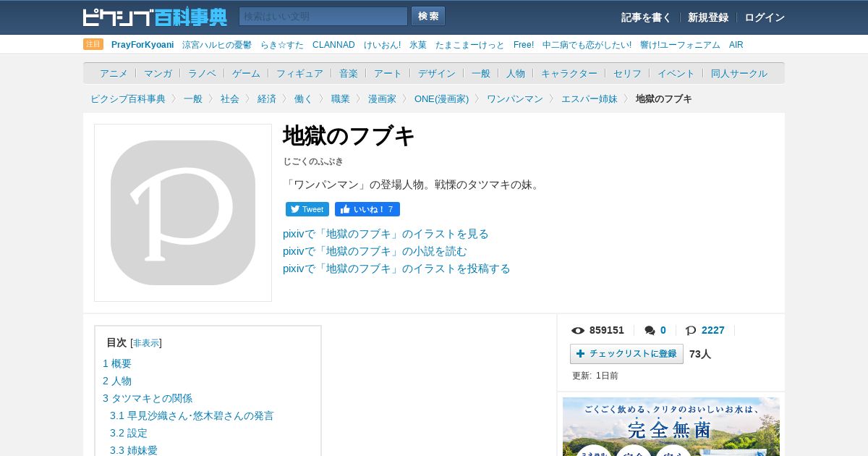This screenshot has height=456, width=868.
Task: Click the orange 注目 badge
Action: (93, 44)
